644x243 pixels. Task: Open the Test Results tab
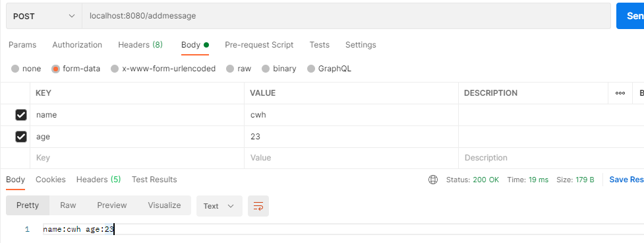tap(154, 180)
